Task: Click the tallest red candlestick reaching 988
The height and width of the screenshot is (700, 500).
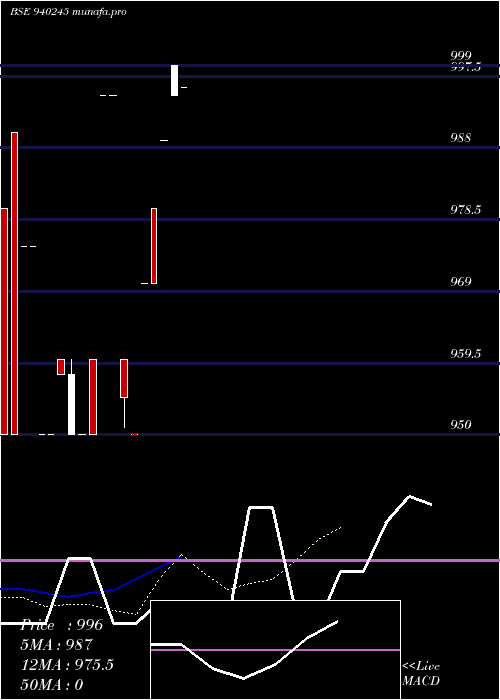Action: pos(15,283)
